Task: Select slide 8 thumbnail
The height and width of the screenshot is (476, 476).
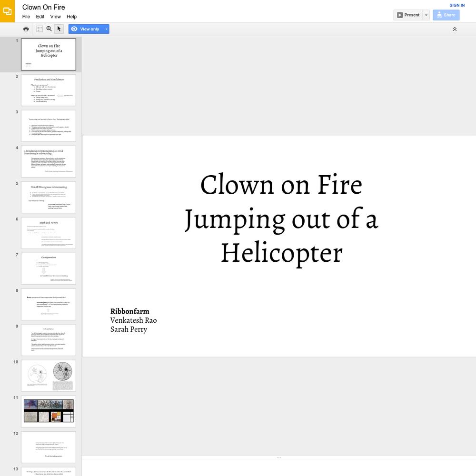Action: (49, 304)
